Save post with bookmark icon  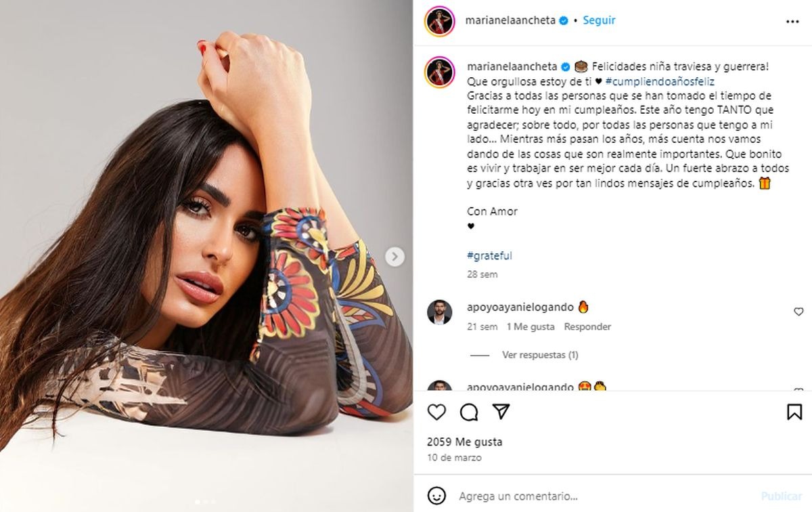[x=794, y=412]
